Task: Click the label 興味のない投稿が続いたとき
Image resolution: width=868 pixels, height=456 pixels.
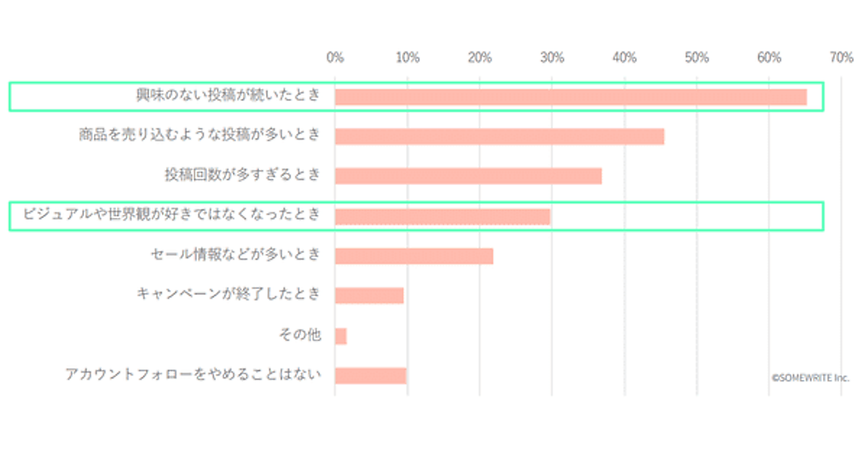Action: coord(228,95)
